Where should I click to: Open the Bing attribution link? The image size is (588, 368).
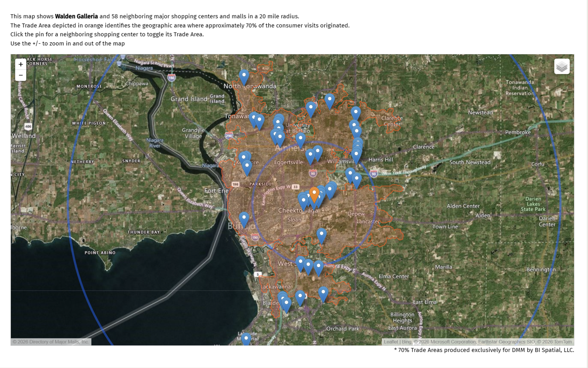pos(406,342)
